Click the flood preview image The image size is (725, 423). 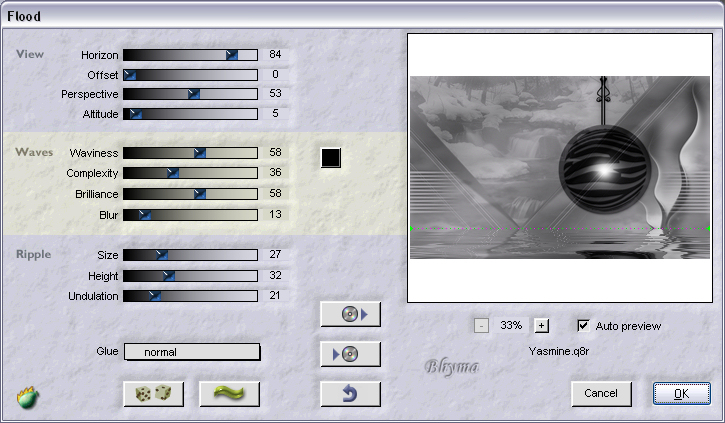click(x=560, y=167)
